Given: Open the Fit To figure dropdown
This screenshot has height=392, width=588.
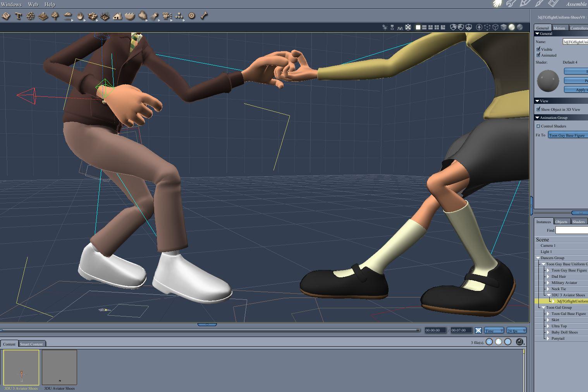Looking at the screenshot, I should (x=568, y=135).
